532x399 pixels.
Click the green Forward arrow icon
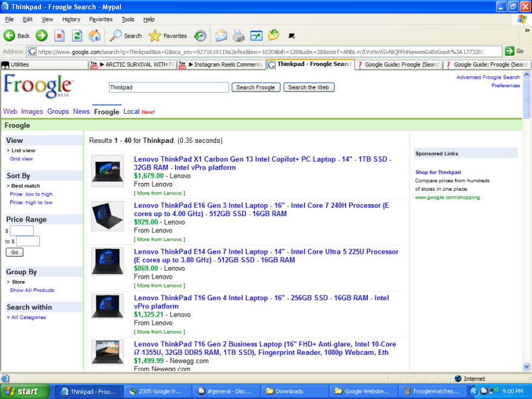point(42,36)
